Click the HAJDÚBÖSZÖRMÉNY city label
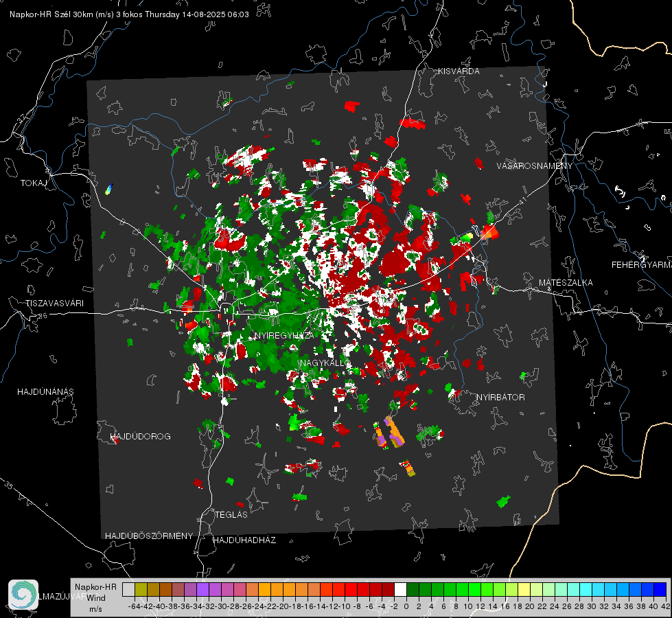Image resolution: width=672 pixels, height=618 pixels. pyautogui.click(x=149, y=536)
